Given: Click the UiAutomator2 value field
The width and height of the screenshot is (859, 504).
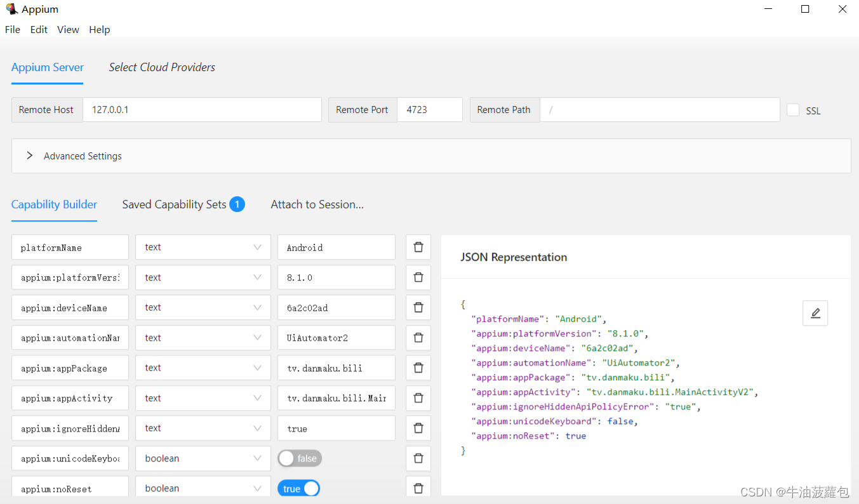Looking at the screenshot, I should pos(336,338).
